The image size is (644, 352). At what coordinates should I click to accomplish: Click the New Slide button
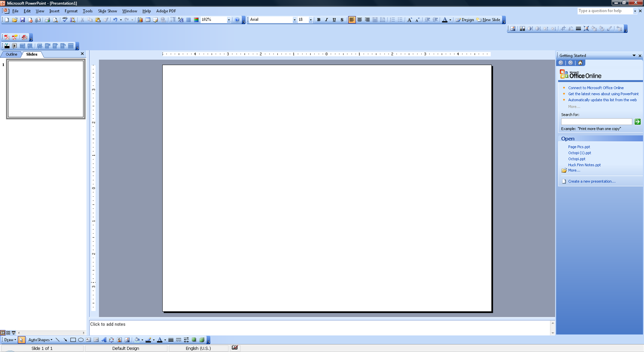coord(489,20)
